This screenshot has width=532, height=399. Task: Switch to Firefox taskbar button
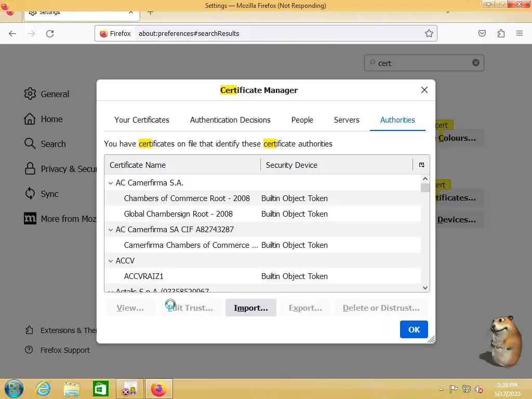tap(159, 389)
